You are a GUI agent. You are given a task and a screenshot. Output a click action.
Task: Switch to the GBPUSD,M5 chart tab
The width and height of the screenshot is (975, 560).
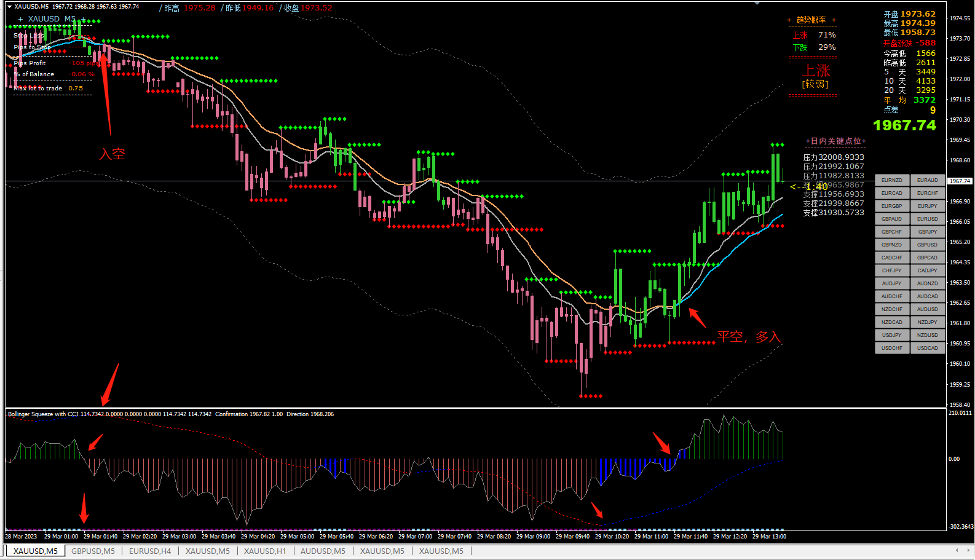pyautogui.click(x=93, y=551)
